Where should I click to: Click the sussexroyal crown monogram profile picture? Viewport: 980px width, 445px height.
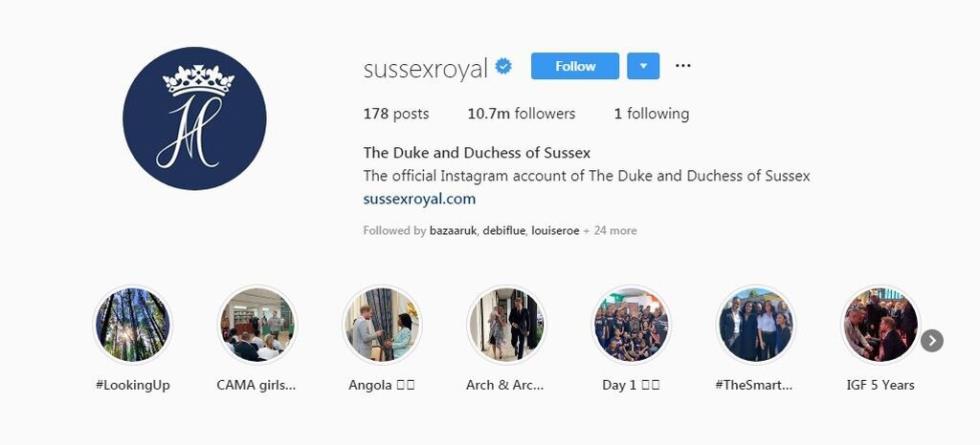[x=194, y=118]
